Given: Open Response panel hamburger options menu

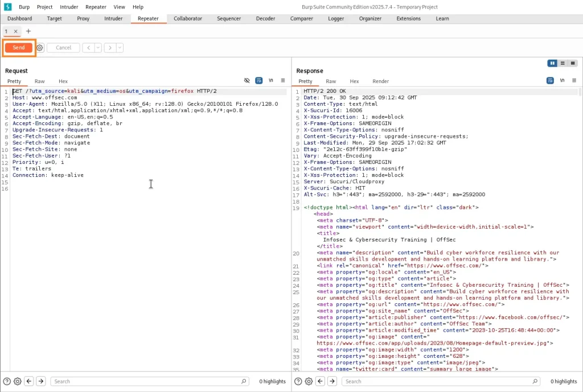Looking at the screenshot, I should coord(573,81).
